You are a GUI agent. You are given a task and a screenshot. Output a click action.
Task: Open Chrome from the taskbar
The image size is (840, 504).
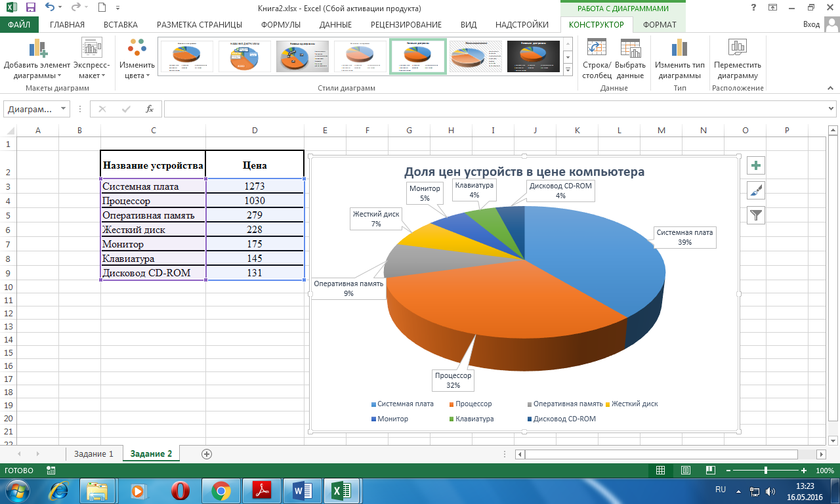[x=221, y=491]
